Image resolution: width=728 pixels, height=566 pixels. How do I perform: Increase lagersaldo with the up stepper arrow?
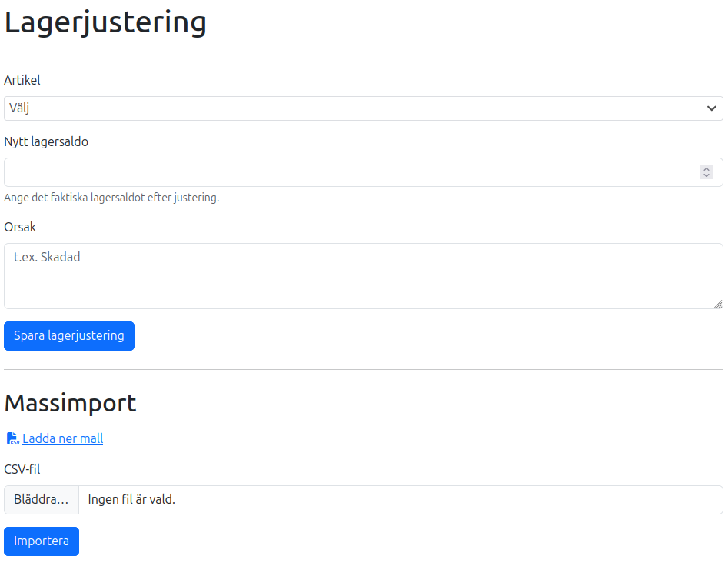pyautogui.click(x=706, y=169)
